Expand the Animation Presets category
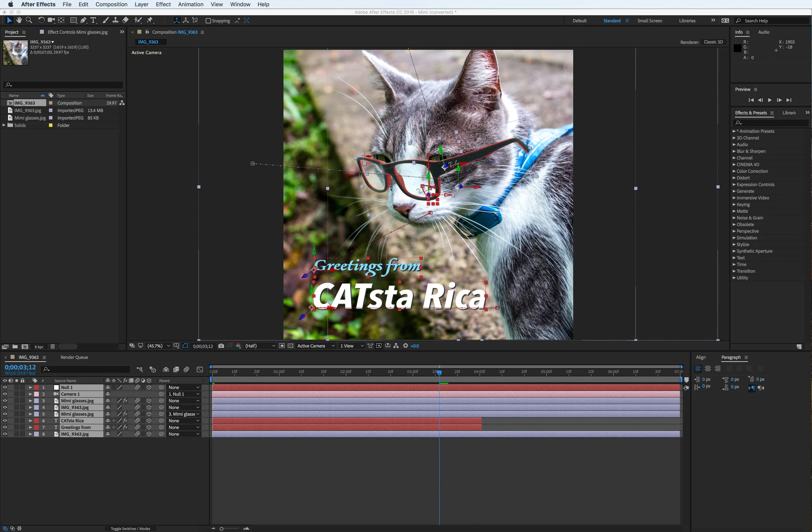This screenshot has width=812, height=532. point(734,131)
